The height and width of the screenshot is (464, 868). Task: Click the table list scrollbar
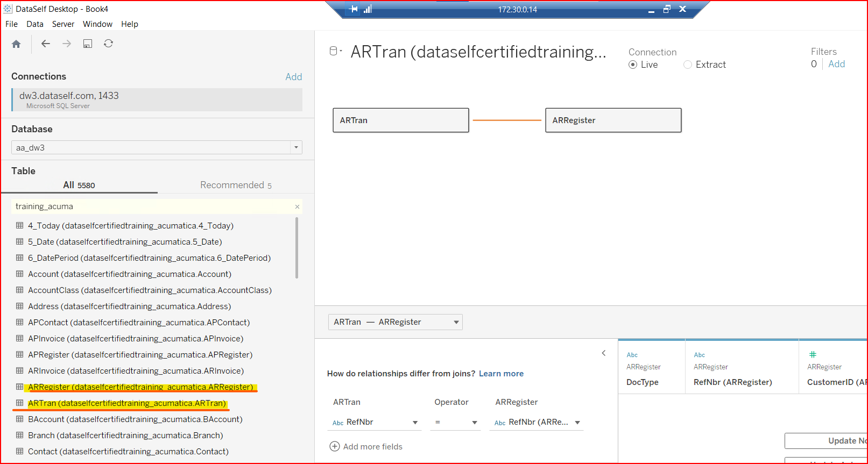click(297, 248)
